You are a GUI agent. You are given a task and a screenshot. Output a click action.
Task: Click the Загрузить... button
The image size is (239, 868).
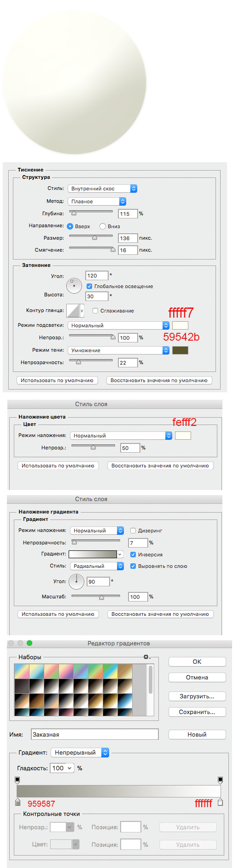197,696
